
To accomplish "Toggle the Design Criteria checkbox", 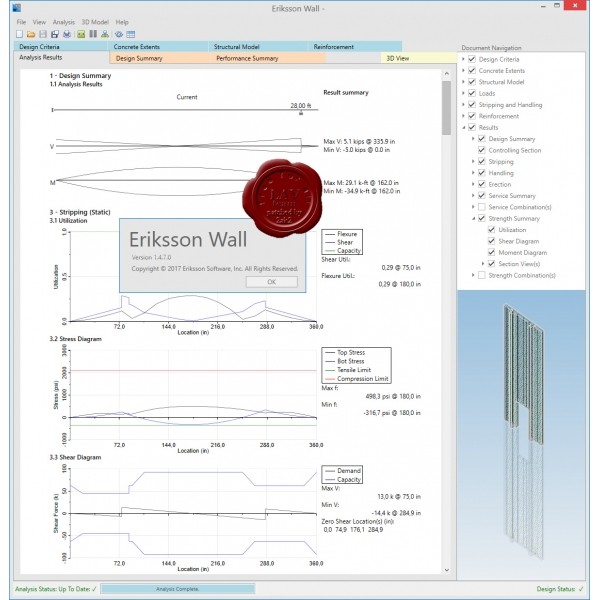I will [x=472, y=59].
